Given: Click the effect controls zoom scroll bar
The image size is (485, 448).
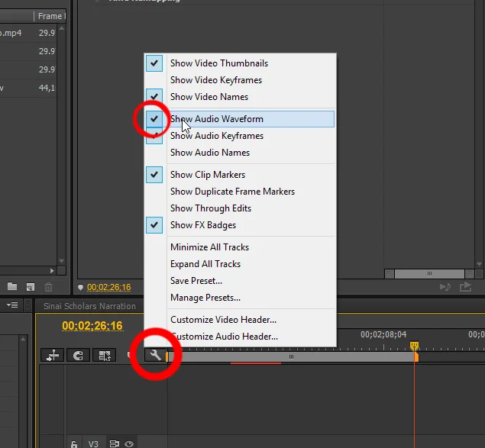Looking at the screenshot, I should [429, 274].
